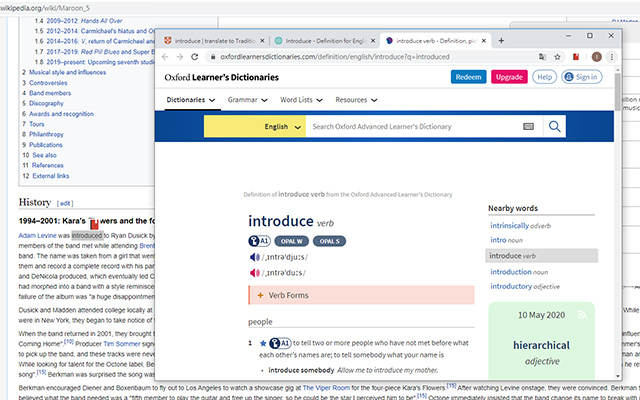Focus the Search Oxford Advanced Learner's Dictionary field

pos(414,127)
